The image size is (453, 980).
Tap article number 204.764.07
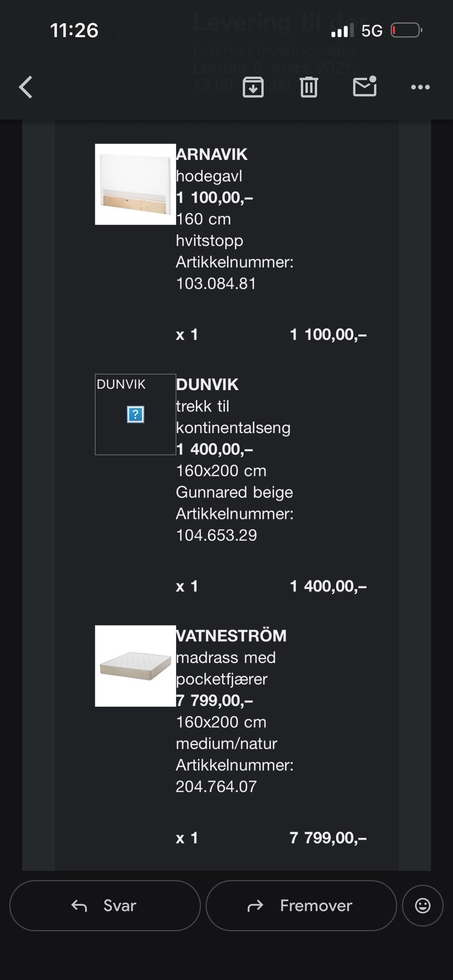tap(216, 787)
